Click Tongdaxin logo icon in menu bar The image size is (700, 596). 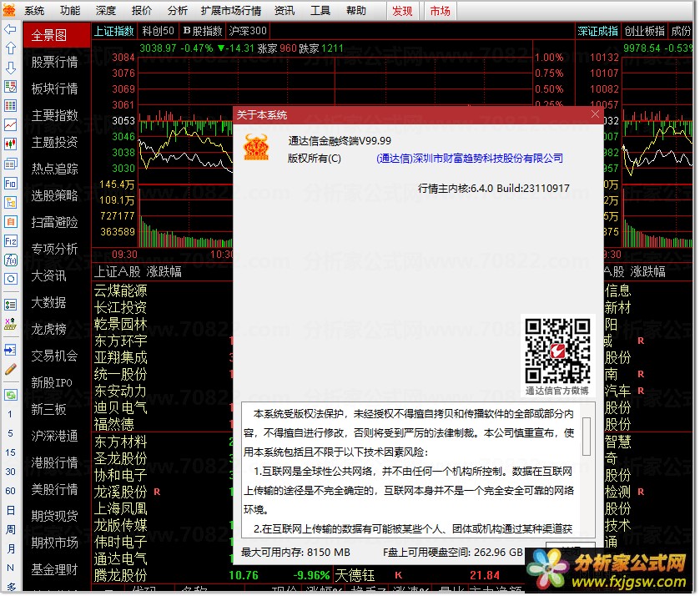tap(9, 10)
